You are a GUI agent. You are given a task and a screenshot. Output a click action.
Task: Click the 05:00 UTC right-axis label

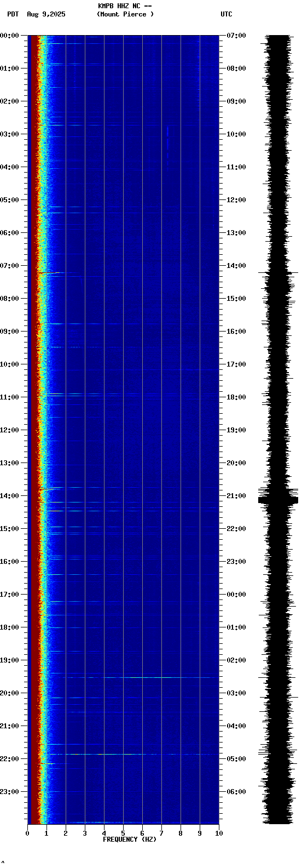236,759
